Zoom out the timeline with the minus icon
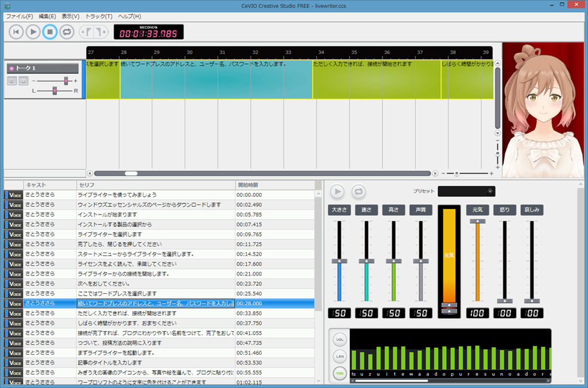The image size is (588, 388). [x=443, y=173]
